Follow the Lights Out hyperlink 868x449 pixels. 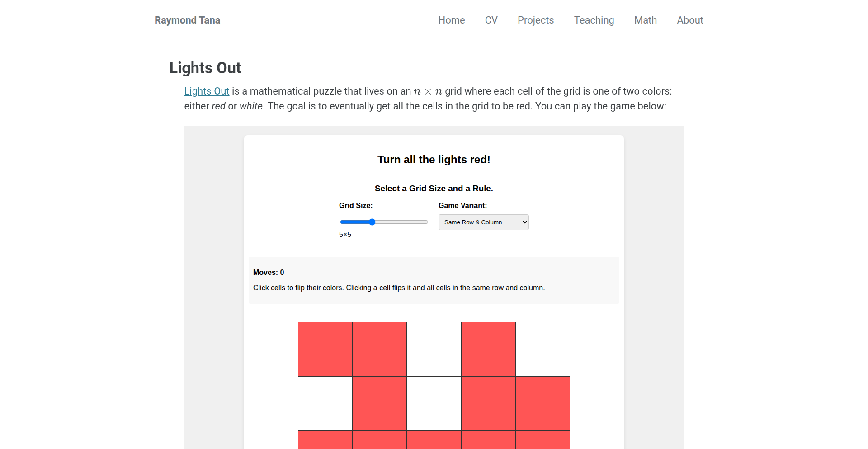click(x=207, y=91)
